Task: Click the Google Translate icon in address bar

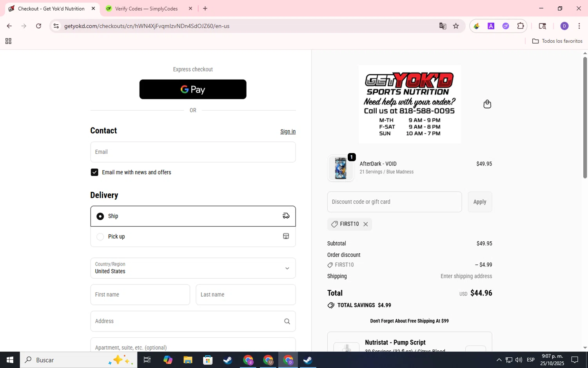Action: click(x=443, y=26)
